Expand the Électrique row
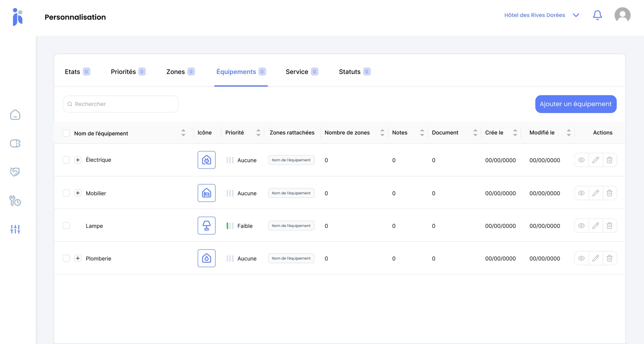This screenshot has width=644, height=344. click(78, 160)
